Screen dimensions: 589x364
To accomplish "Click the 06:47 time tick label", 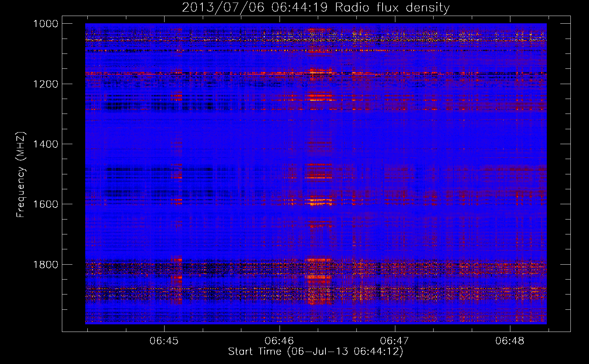I will coord(395,341).
